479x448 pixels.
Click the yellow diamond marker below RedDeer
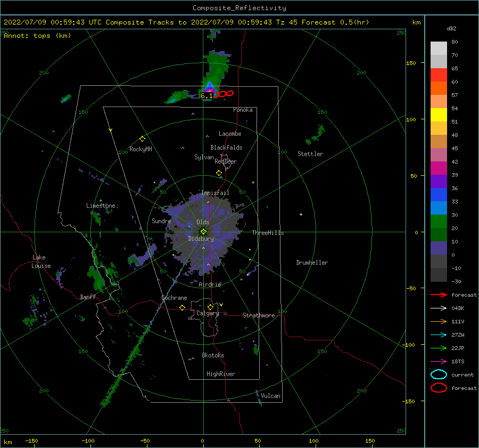click(219, 173)
